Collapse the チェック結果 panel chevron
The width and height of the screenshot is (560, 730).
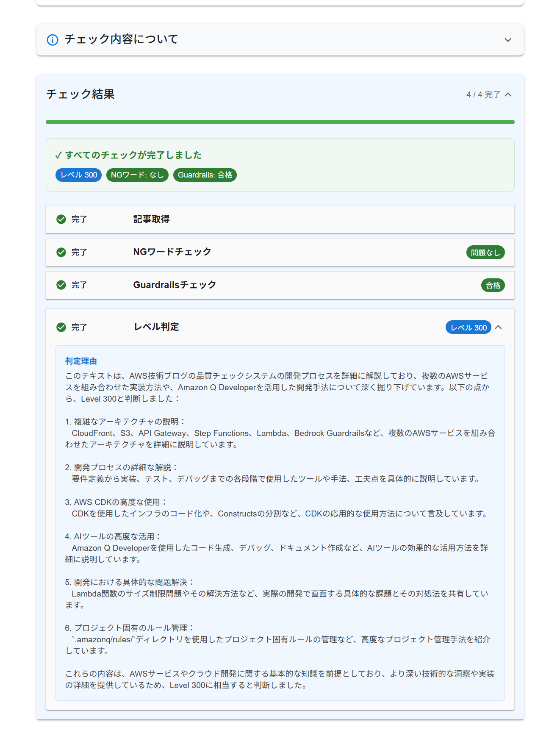[508, 94]
